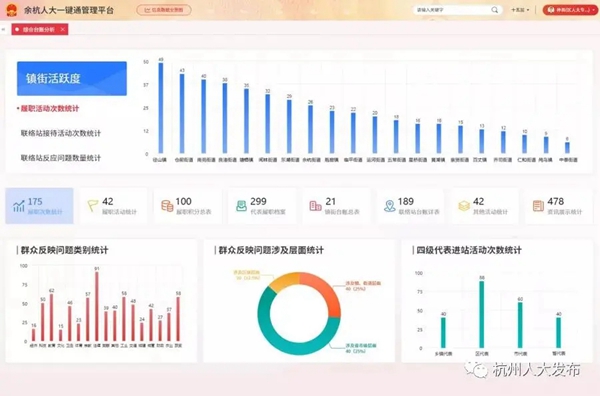Close the red 综合台账分析 tab
Image resolution: width=600 pixels, height=396 pixels.
[x=62, y=29]
